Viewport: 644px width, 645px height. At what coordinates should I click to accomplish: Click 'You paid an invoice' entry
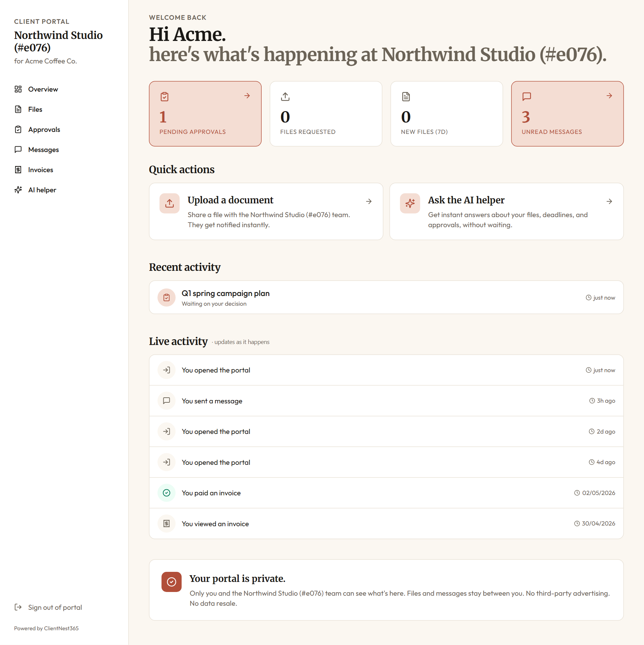tap(386, 493)
